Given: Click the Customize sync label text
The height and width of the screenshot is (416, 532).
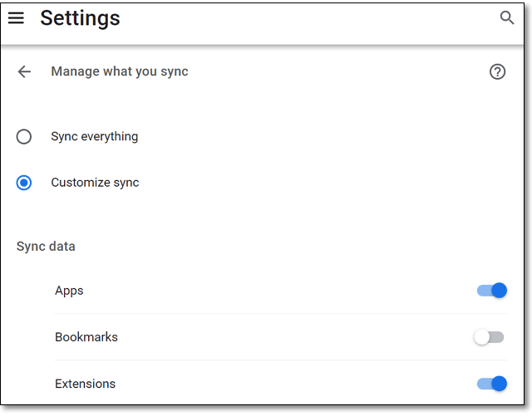Looking at the screenshot, I should [95, 183].
